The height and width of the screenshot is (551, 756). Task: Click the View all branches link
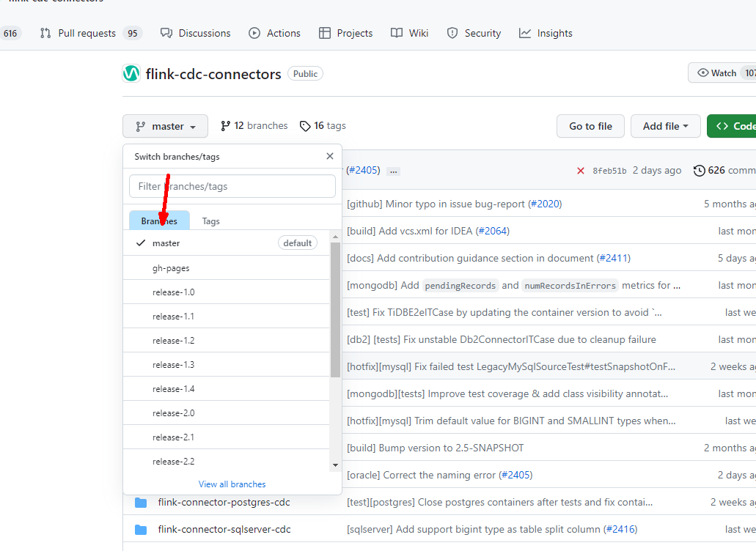[232, 484]
